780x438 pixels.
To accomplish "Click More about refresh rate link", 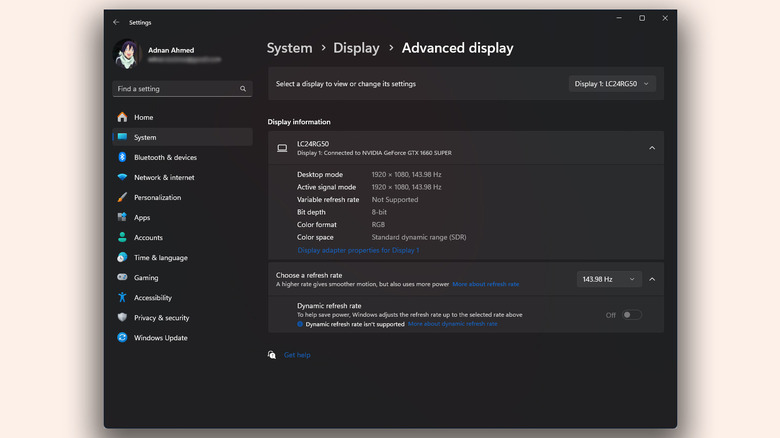I will click(x=486, y=284).
